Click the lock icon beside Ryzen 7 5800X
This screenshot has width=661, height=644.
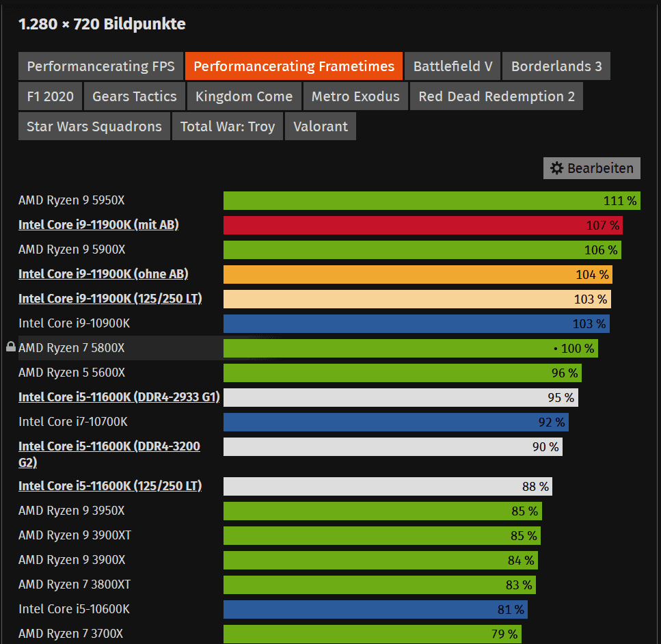tap(11, 347)
